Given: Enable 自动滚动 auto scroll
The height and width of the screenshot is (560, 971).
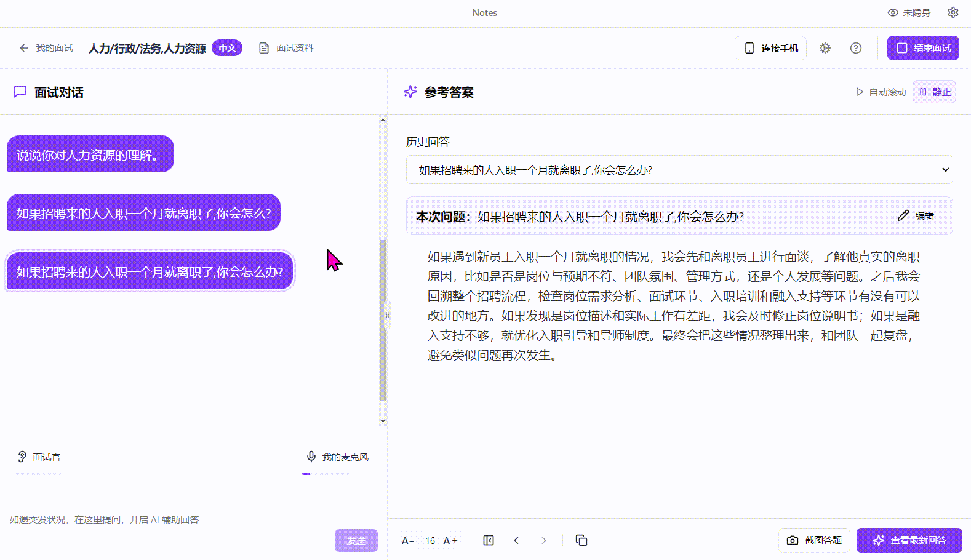Looking at the screenshot, I should (x=881, y=92).
